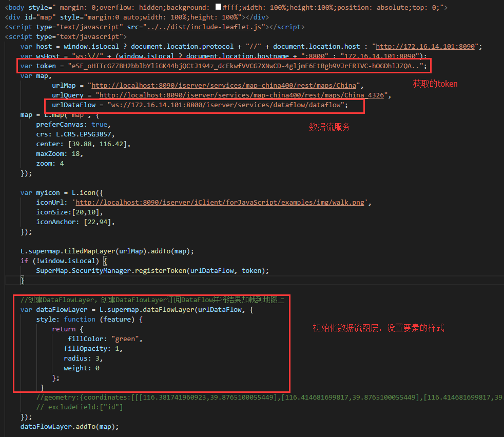This screenshot has height=437, width=504.
Task: Click the 创建DataFlowLayer comment line
Action: [152, 300]
